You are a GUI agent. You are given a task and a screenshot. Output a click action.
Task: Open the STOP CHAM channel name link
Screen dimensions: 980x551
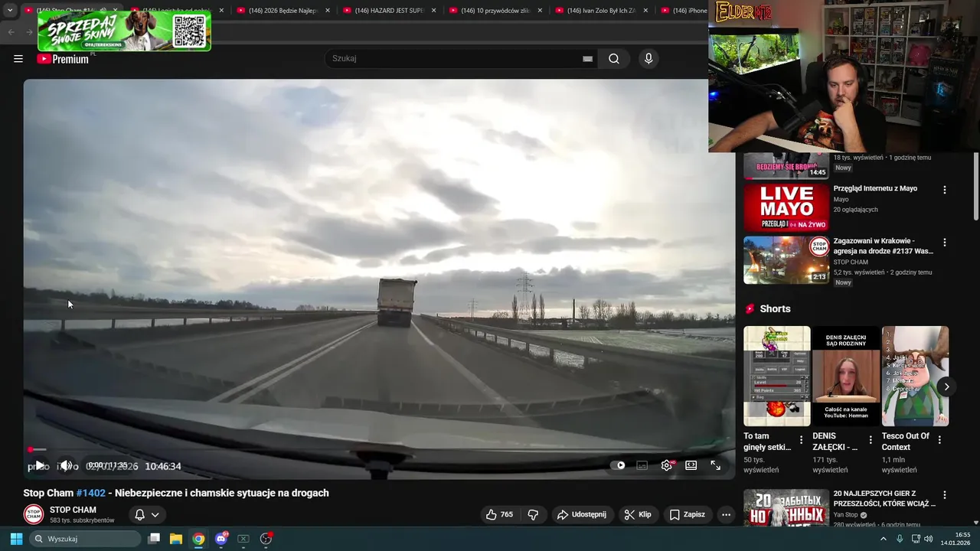[x=73, y=510]
